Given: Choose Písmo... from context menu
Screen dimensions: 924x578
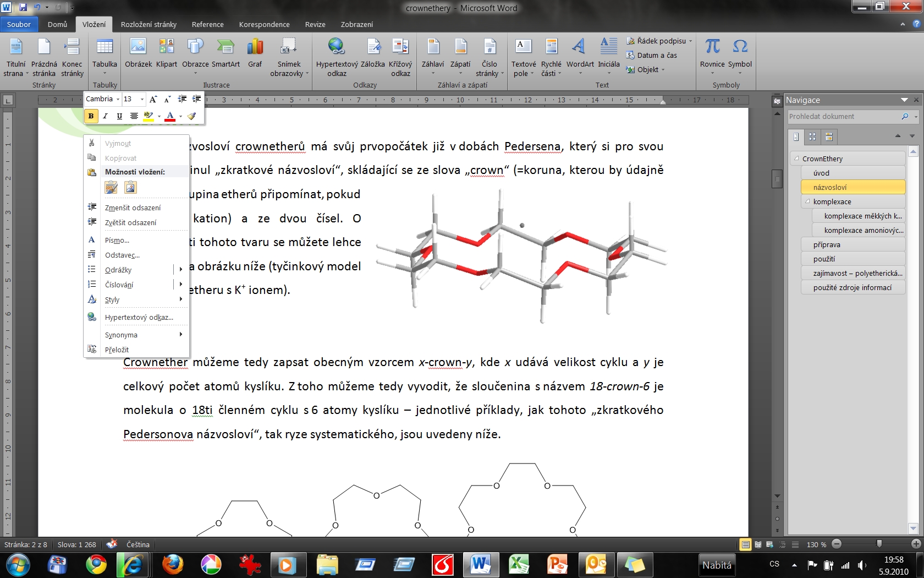Looking at the screenshot, I should (x=136, y=240).
